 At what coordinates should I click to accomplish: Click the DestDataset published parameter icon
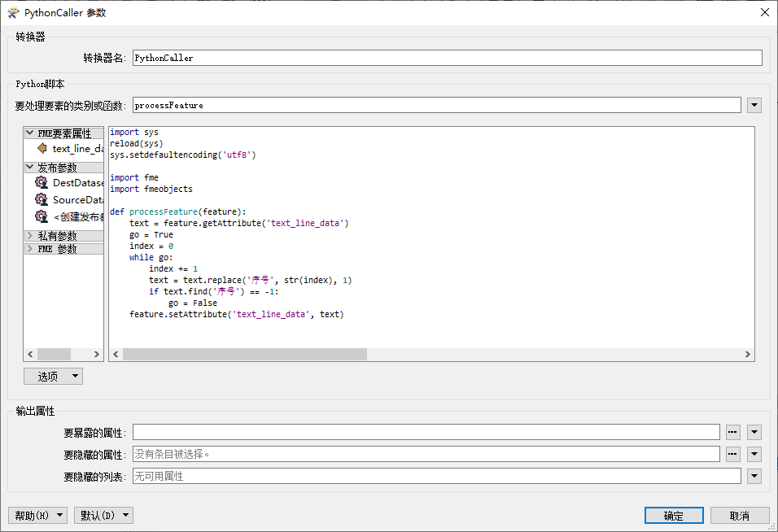(x=41, y=183)
